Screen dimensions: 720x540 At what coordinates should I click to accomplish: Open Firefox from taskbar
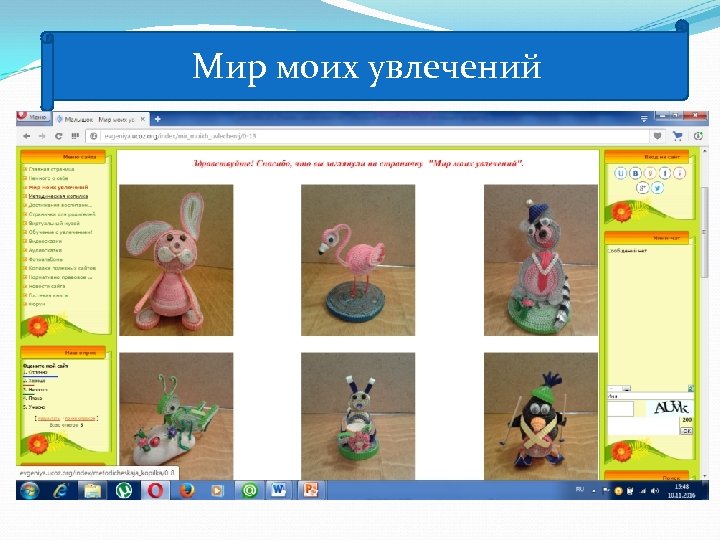pos(186,491)
